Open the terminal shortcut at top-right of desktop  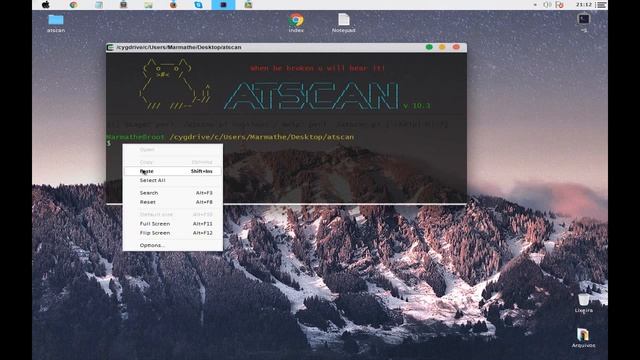[584, 22]
